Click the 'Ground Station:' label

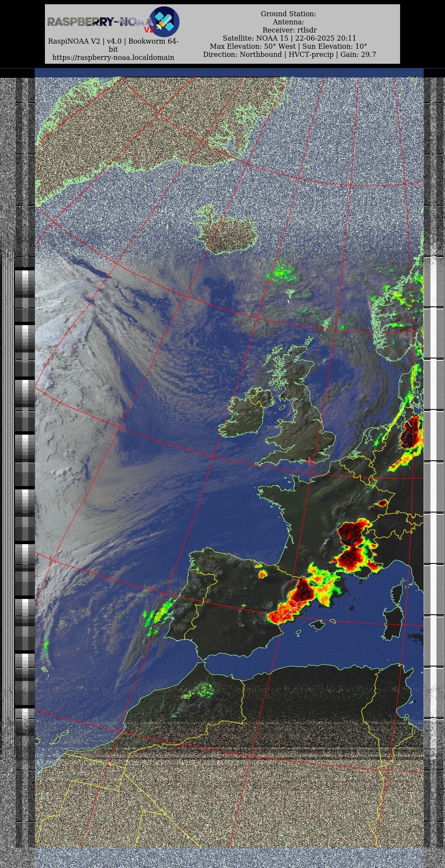(288, 14)
